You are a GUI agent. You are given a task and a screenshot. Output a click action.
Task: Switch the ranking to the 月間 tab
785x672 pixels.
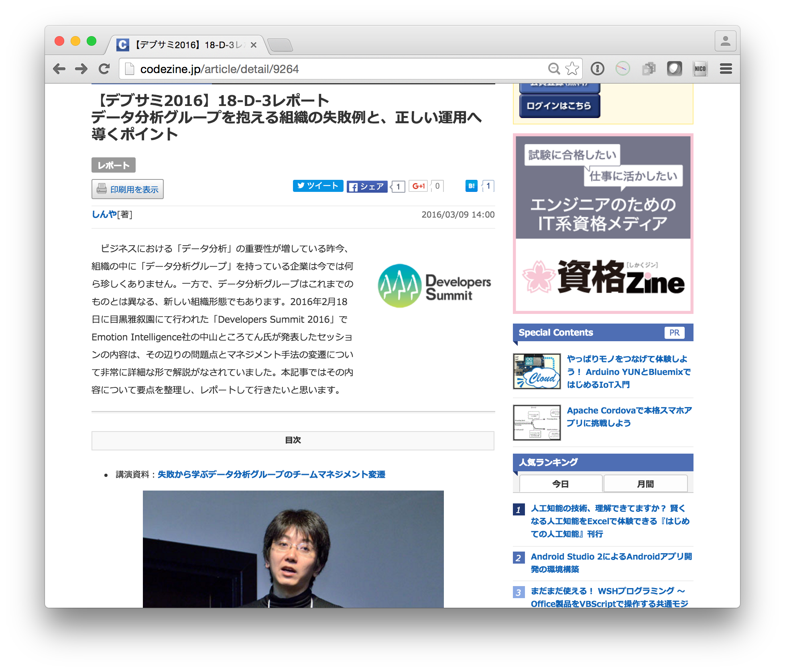coord(645,483)
